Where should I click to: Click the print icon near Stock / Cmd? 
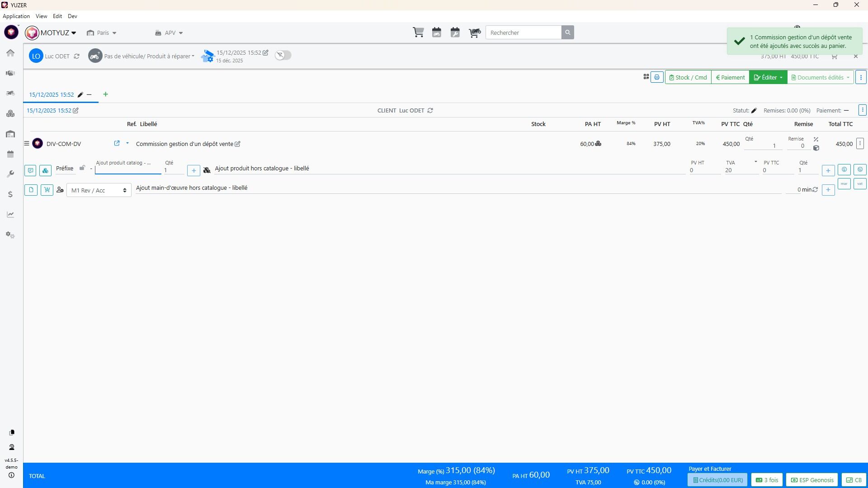(657, 77)
